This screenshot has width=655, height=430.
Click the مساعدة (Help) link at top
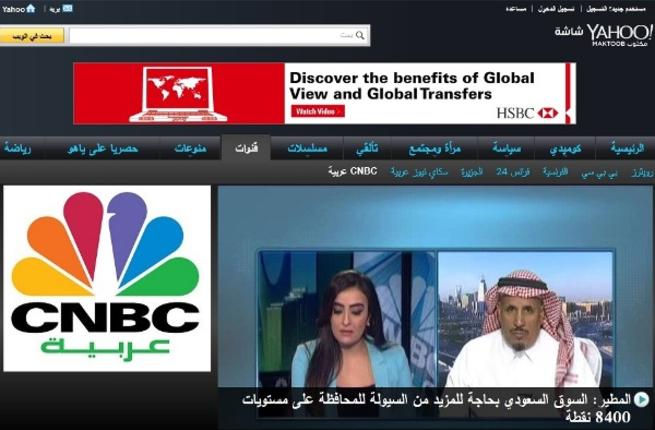(517, 8)
